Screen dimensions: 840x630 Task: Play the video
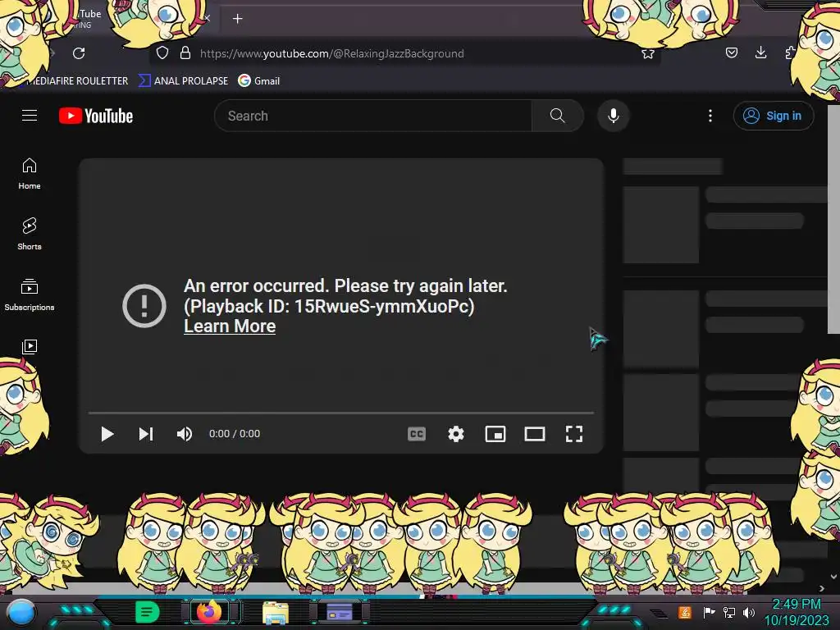[x=107, y=434]
